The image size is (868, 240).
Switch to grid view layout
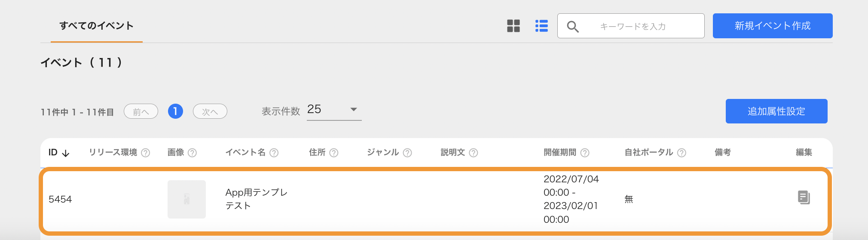coord(513,26)
